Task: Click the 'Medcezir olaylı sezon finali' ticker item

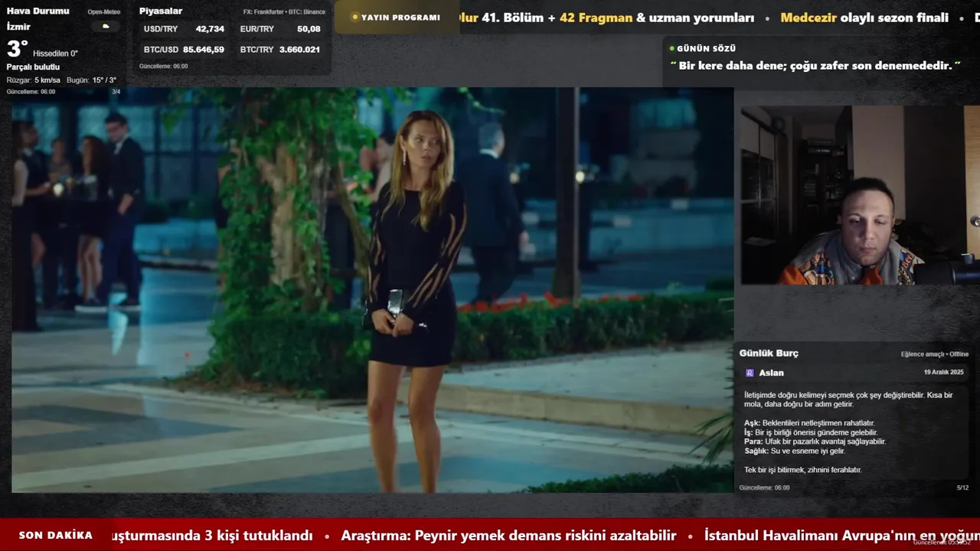Action: (864, 18)
